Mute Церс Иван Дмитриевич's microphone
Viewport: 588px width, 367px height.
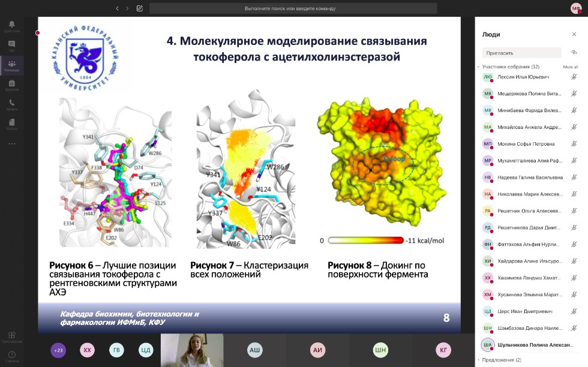(x=575, y=311)
